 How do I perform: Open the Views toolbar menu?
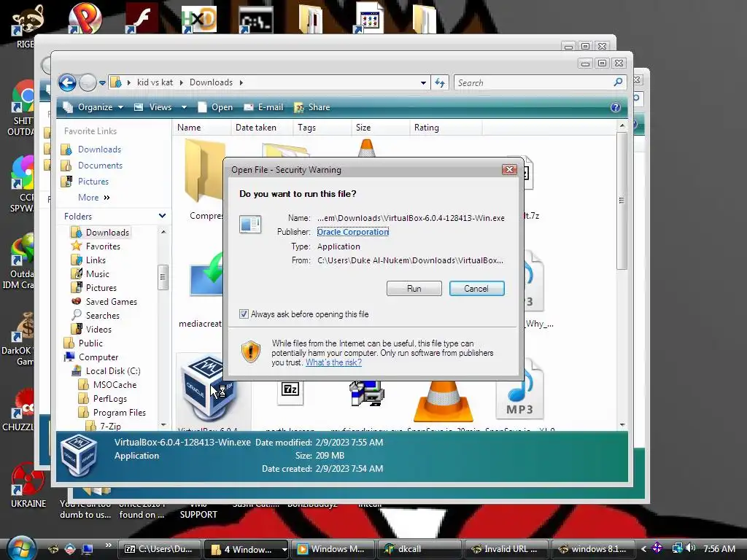click(153, 107)
